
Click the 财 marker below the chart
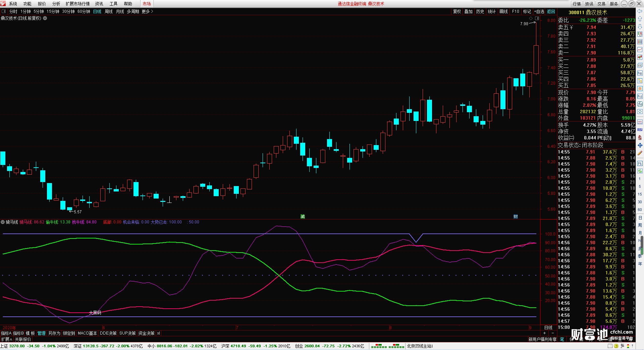[516, 217]
